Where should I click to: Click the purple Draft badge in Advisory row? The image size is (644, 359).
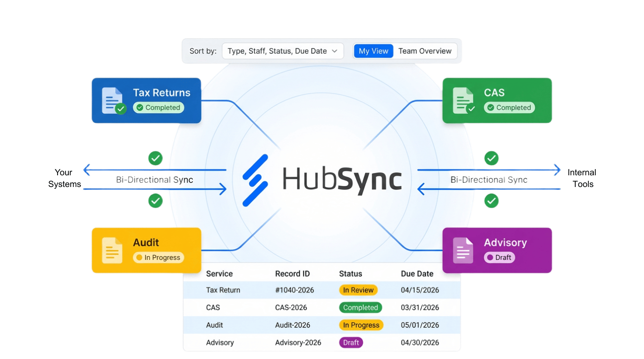351,343
